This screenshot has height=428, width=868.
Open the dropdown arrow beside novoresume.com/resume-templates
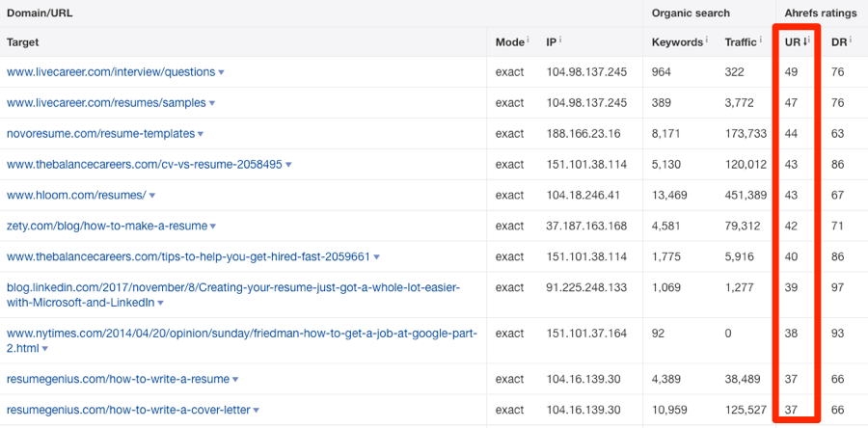pos(201,134)
